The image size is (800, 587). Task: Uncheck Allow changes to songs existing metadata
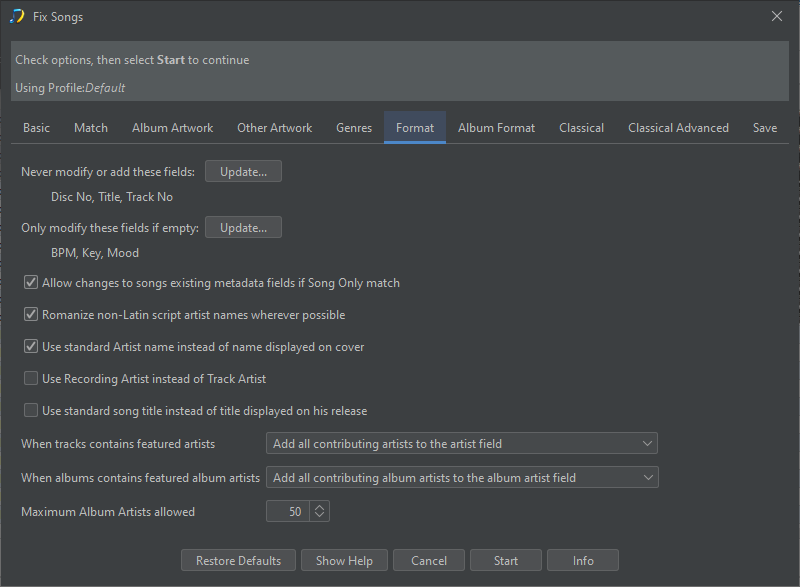click(31, 283)
